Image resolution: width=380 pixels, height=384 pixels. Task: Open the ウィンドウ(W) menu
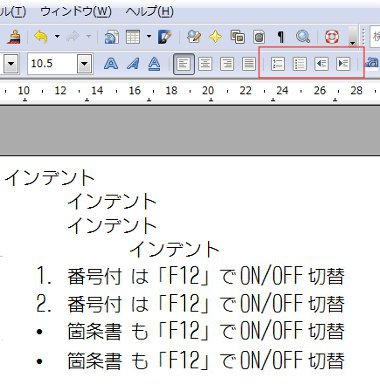tap(76, 12)
